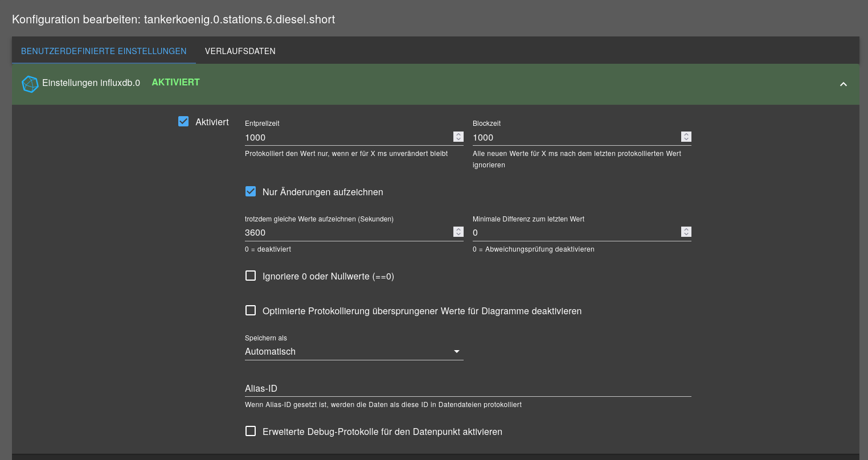Click the Blockzeit helper description text

tap(577, 159)
